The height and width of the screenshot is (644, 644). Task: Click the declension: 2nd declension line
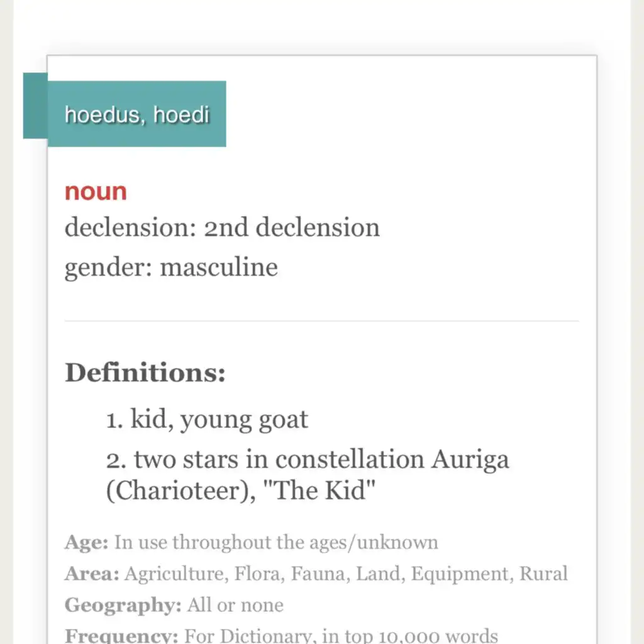click(x=222, y=227)
